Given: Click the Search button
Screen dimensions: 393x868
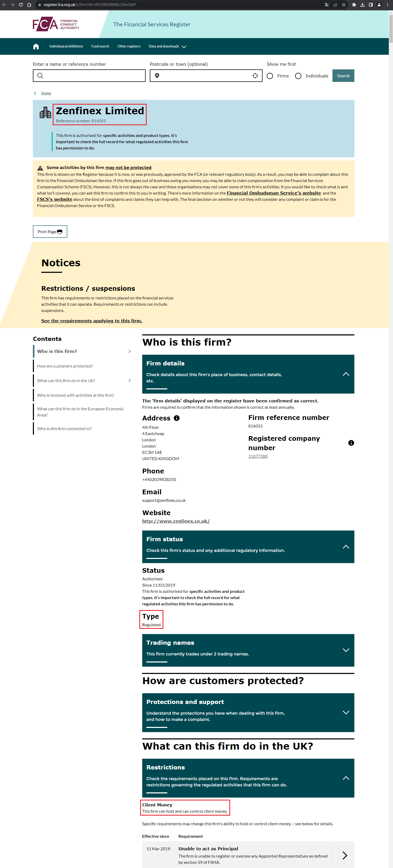Looking at the screenshot, I should point(343,76).
